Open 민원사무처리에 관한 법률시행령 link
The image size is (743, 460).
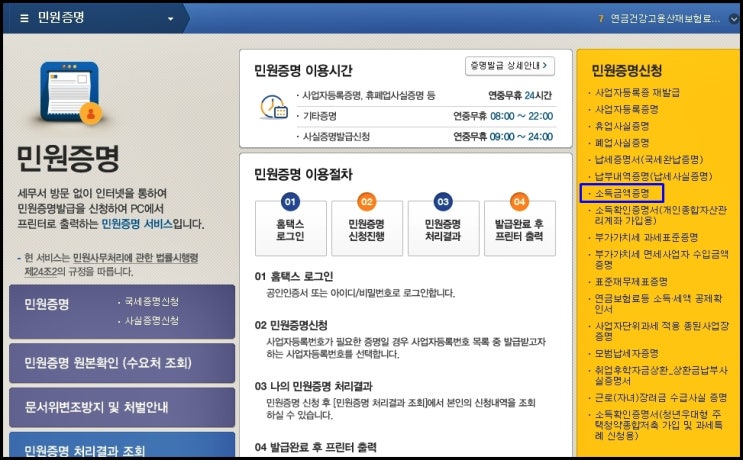(x=136, y=258)
